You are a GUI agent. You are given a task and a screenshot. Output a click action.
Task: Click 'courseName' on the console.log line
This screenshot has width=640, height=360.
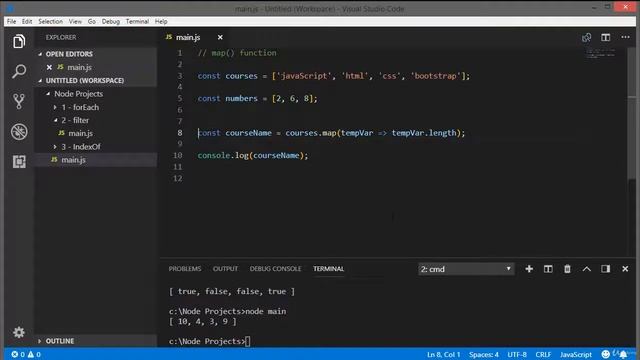pos(276,156)
